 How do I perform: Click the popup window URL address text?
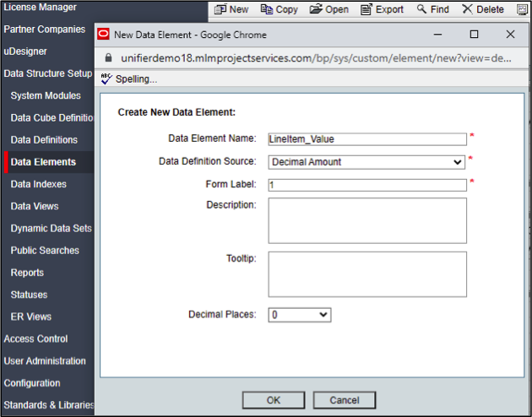pos(316,58)
